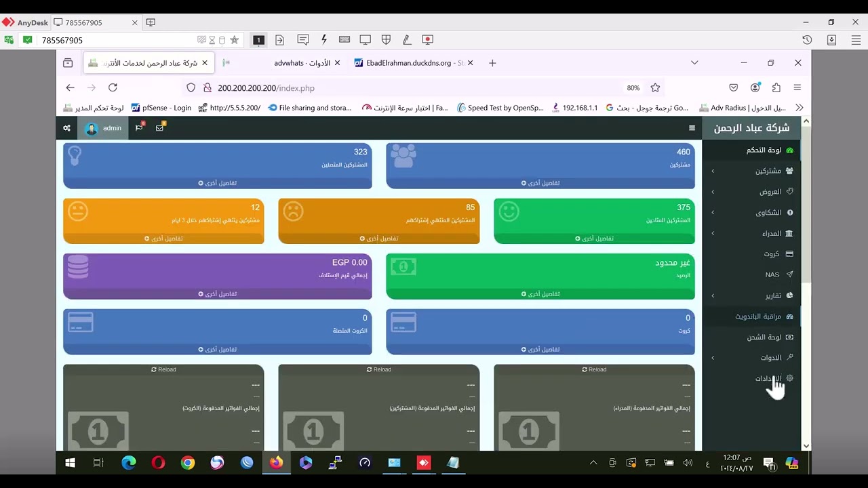Open كروت in the sidebar
The image size is (868, 488).
[x=751, y=253]
